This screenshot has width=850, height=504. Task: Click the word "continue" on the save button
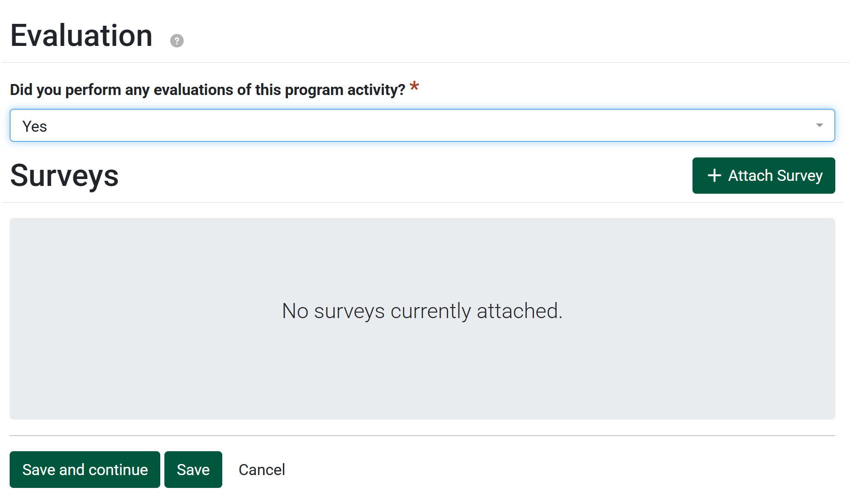(118, 470)
